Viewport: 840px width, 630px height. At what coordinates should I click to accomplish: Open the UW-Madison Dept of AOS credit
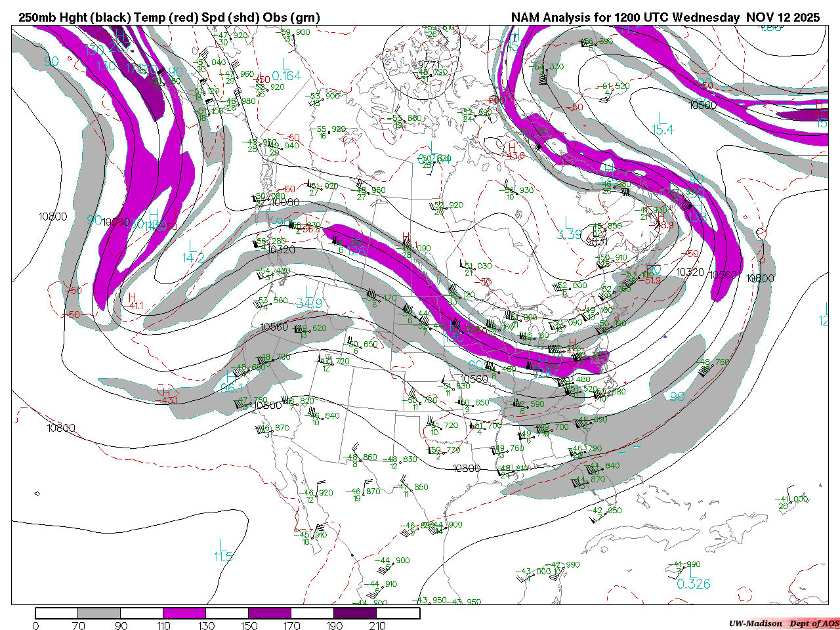pos(784,623)
